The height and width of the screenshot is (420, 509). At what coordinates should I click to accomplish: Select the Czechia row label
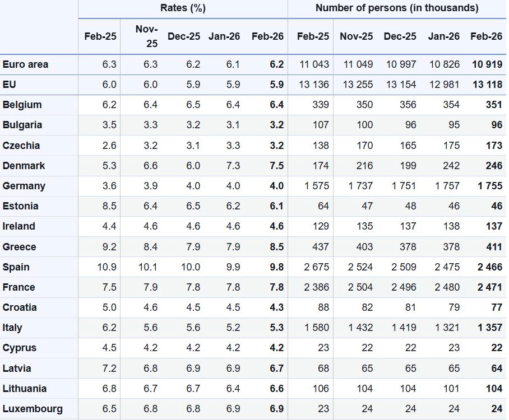pos(21,146)
